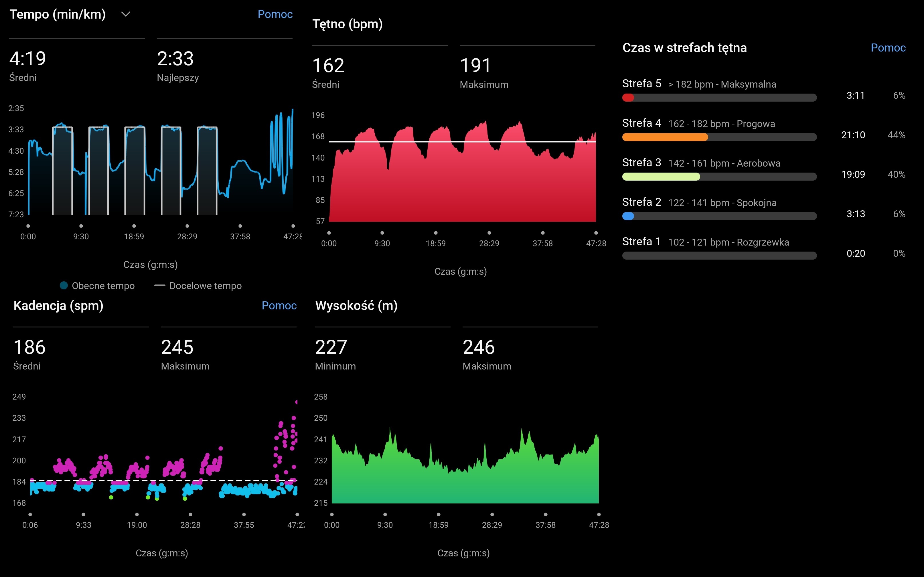Screen dimensions: 924x577
Task: Click the 191 maximum heart rate value
Action: click(475, 66)
